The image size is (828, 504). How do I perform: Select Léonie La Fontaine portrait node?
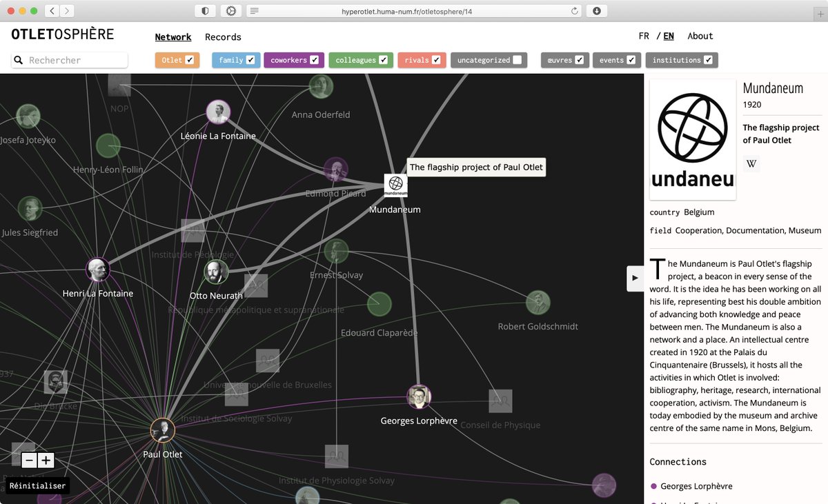pyautogui.click(x=218, y=112)
